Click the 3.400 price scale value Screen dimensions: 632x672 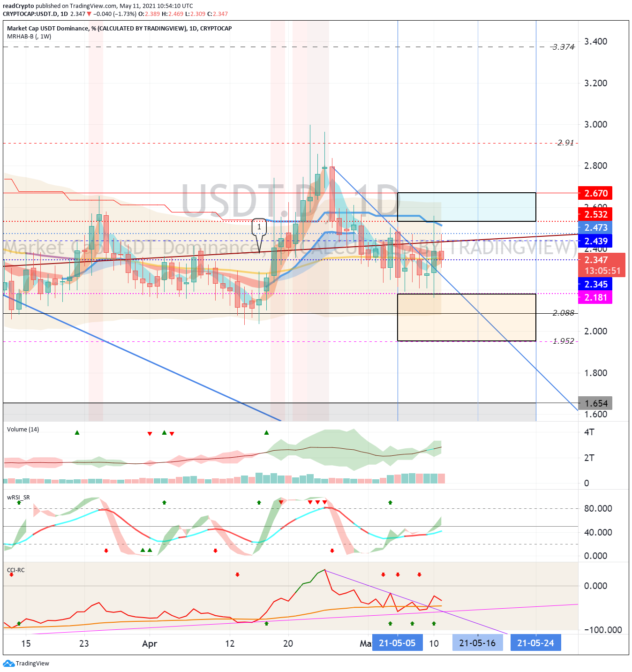click(x=595, y=41)
